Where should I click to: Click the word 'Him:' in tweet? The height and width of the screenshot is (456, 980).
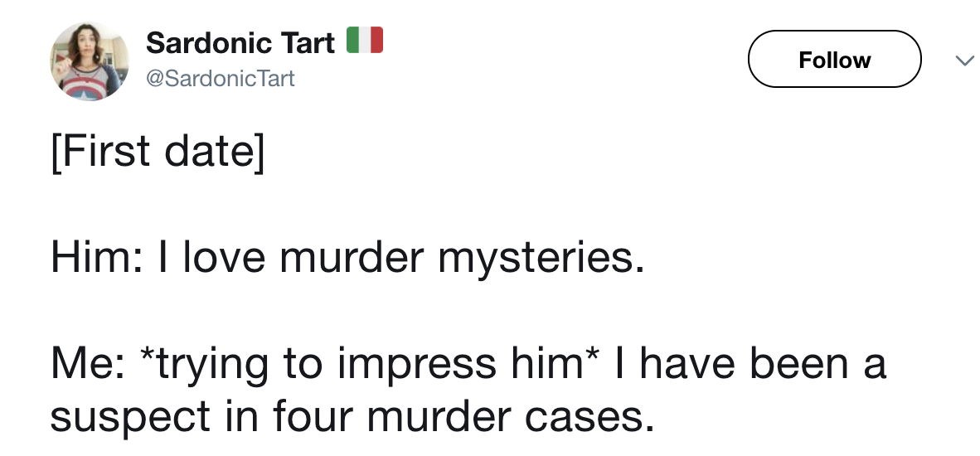(91, 259)
